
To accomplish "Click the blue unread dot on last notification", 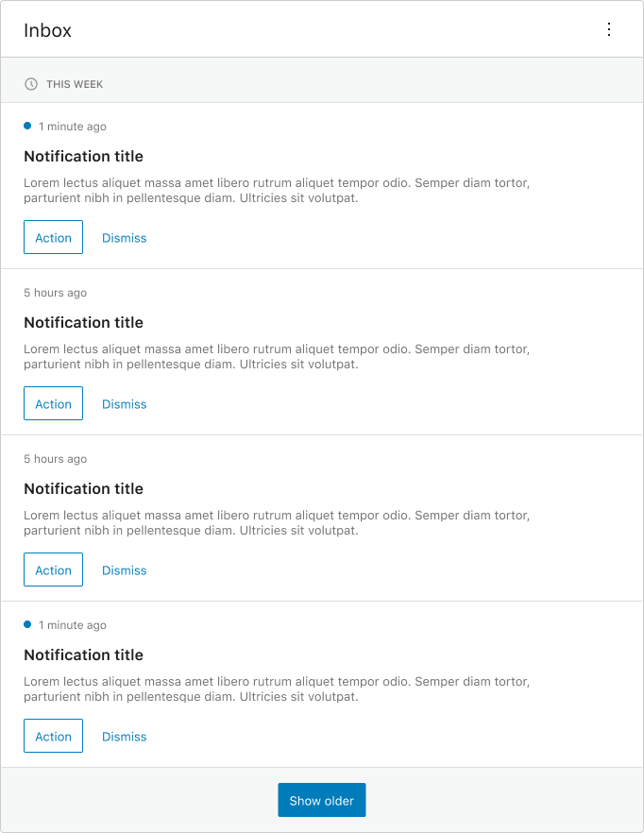I will point(27,624).
